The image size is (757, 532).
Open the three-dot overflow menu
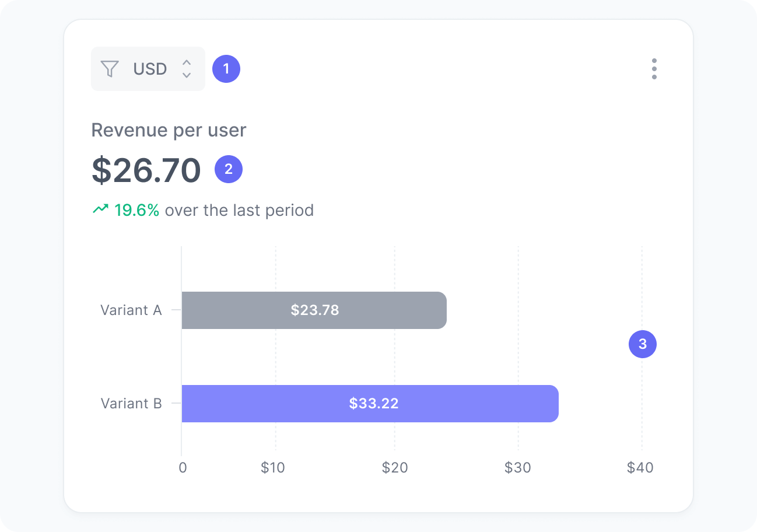[654, 69]
